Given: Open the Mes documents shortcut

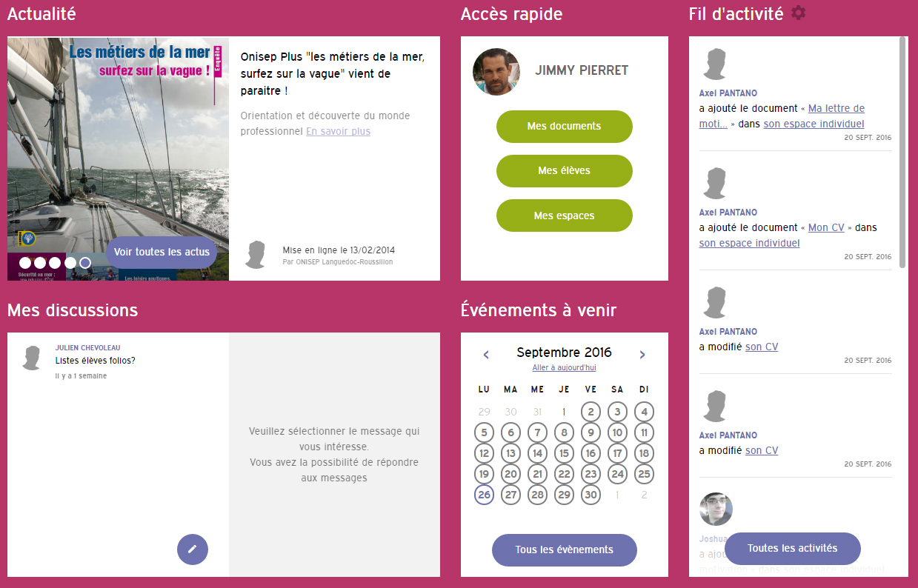Looking at the screenshot, I should coord(565,127).
